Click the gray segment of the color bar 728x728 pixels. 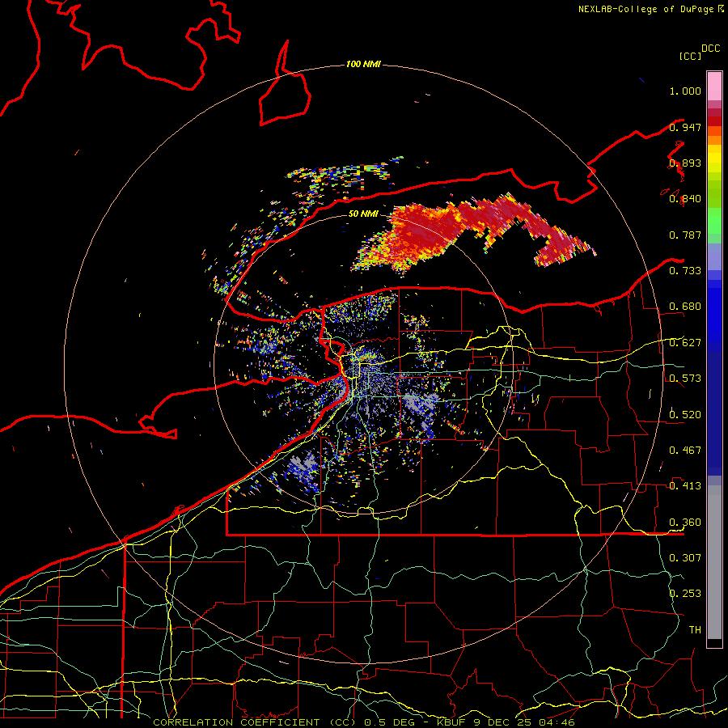tap(714, 562)
